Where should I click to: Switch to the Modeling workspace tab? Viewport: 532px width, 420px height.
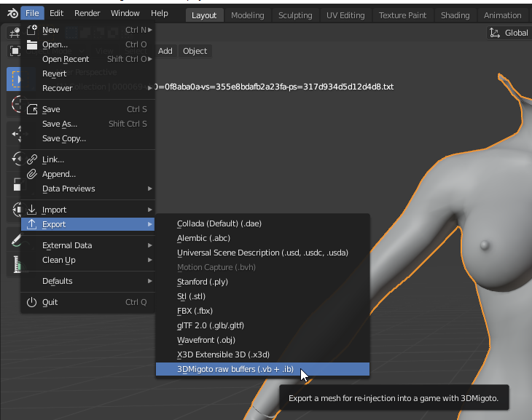pos(247,15)
